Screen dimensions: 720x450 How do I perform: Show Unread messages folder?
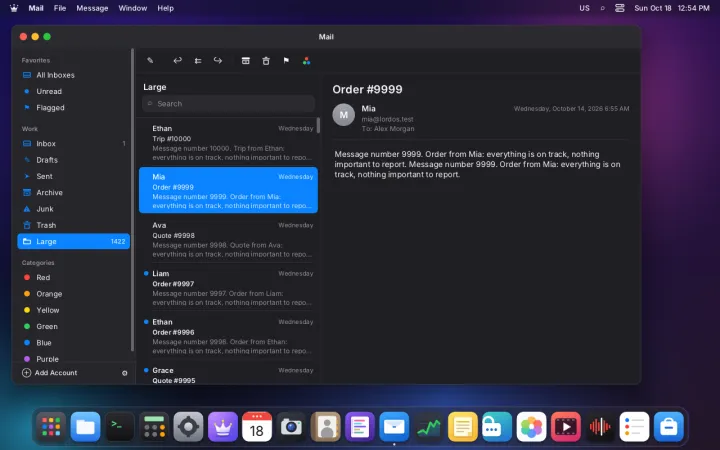[x=73, y=91]
